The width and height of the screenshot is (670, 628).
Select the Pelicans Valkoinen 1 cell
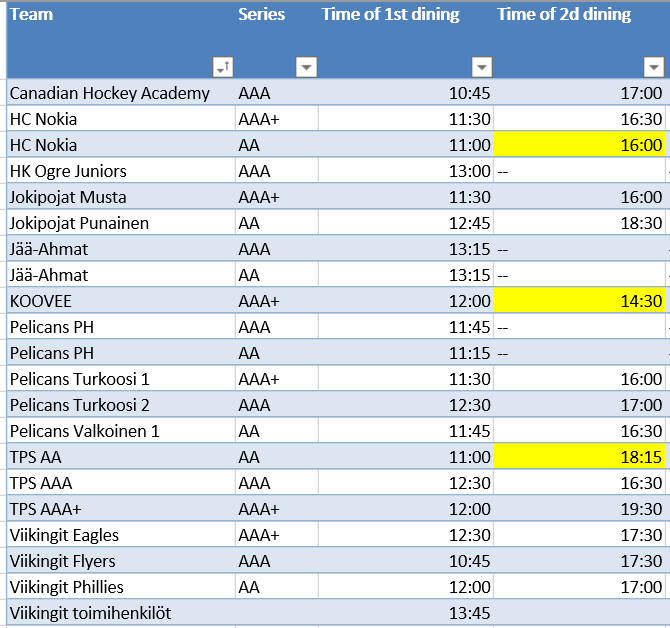[120, 431]
